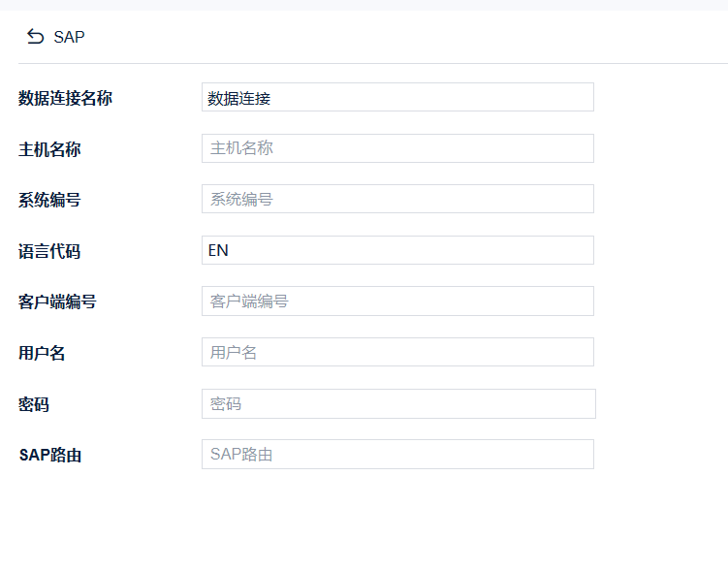The width and height of the screenshot is (728, 571).
Task: Click the 用户名 text field
Action: pos(397,352)
